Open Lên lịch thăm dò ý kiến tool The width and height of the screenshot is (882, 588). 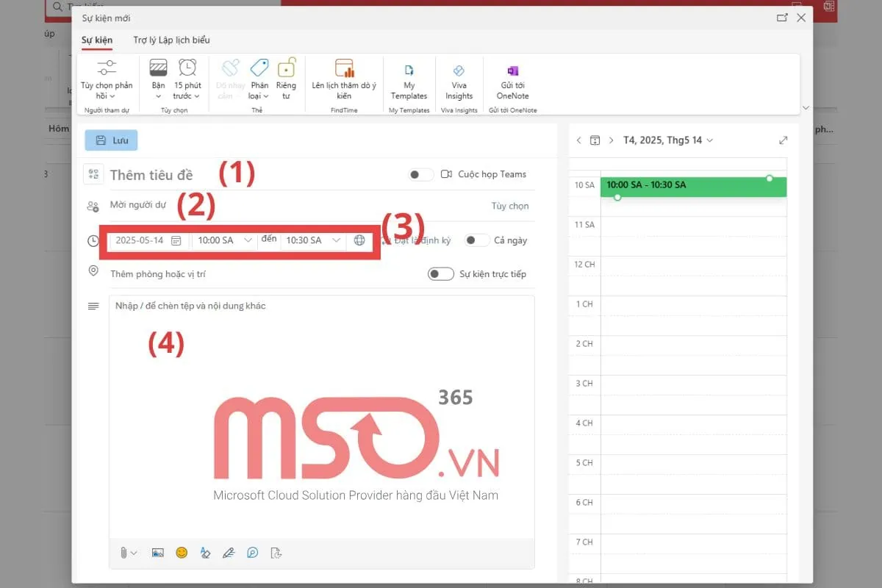click(x=343, y=81)
